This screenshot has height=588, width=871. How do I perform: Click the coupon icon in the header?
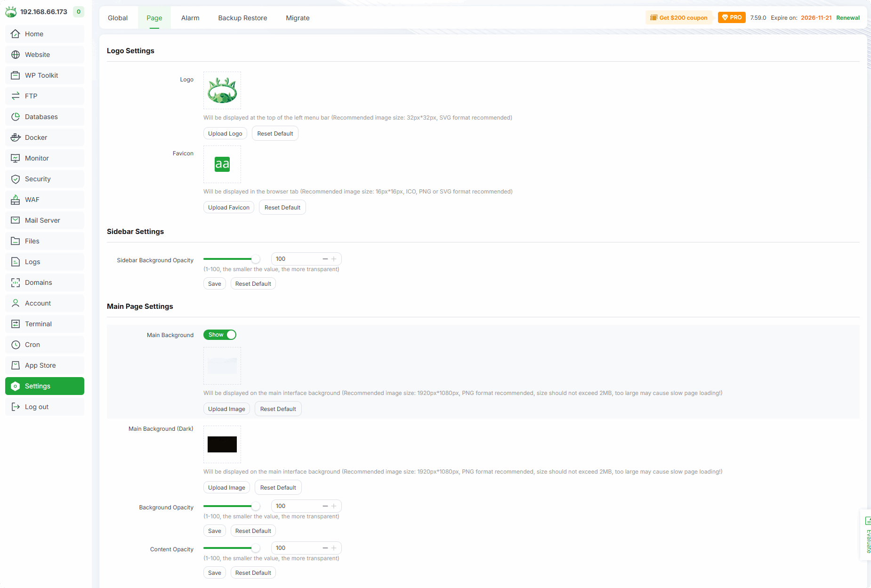pyautogui.click(x=653, y=18)
